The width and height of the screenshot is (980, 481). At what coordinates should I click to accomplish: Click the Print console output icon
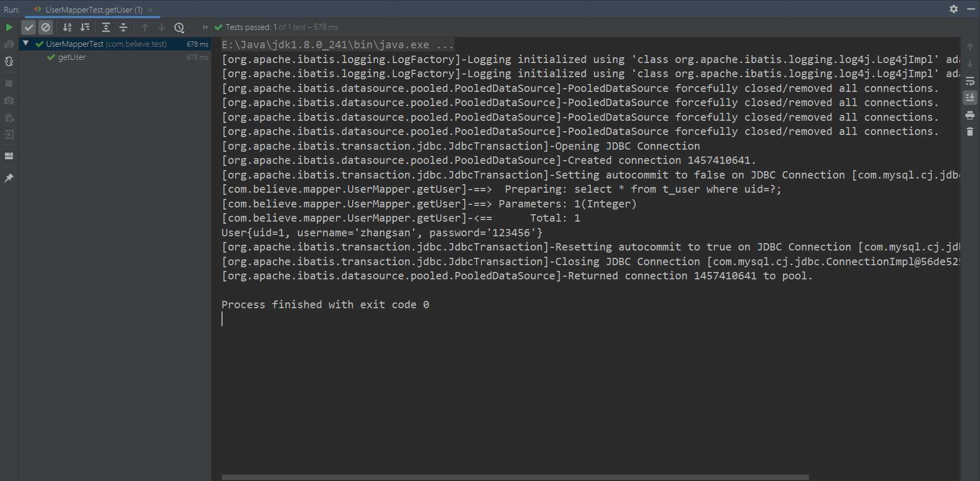coord(970,115)
